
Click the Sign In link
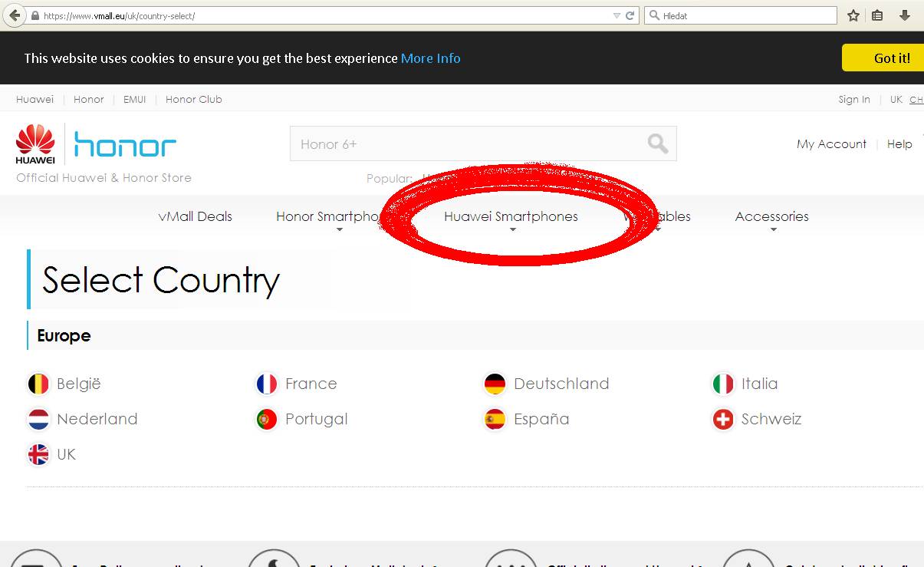[854, 99]
